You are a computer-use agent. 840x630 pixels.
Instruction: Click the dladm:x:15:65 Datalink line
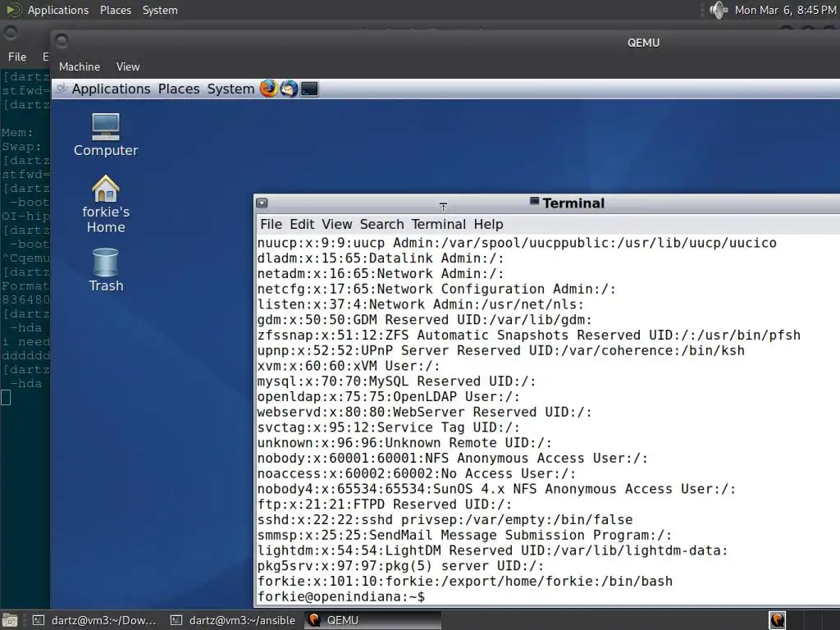(381, 258)
